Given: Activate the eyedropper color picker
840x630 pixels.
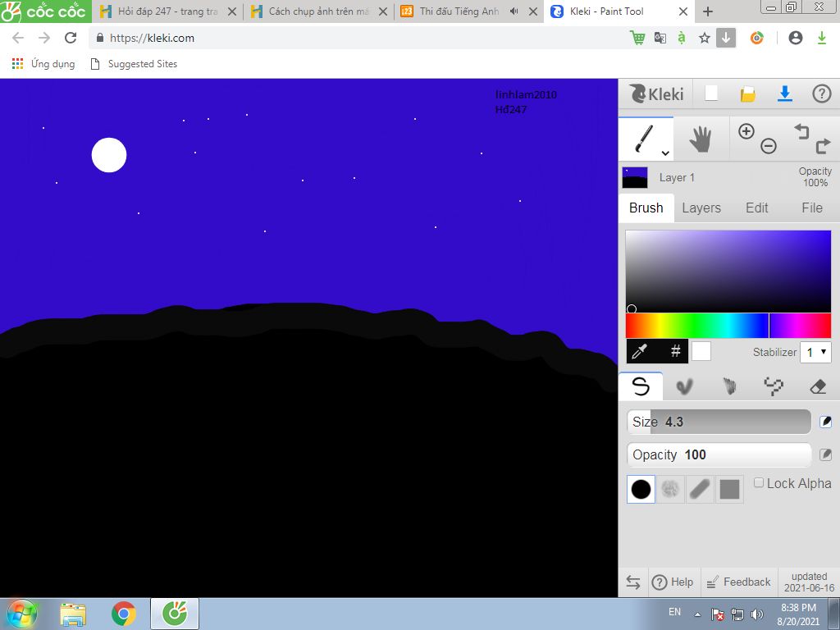Looking at the screenshot, I should pyautogui.click(x=640, y=351).
